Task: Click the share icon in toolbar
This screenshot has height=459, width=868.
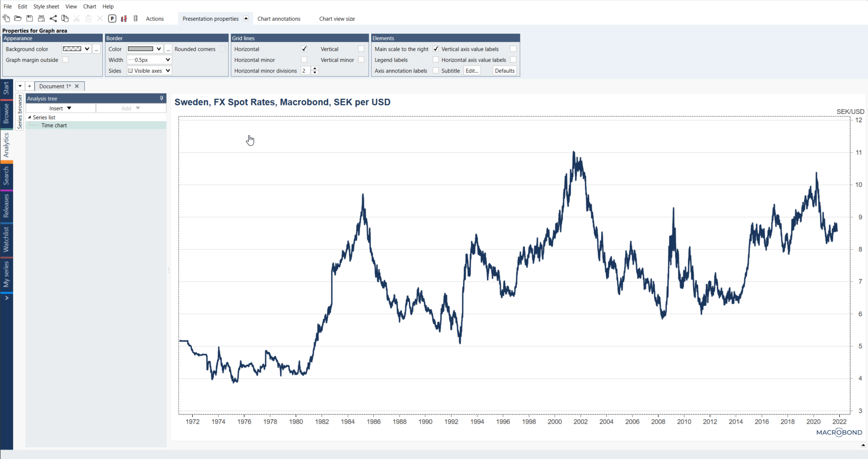Action: [53, 19]
